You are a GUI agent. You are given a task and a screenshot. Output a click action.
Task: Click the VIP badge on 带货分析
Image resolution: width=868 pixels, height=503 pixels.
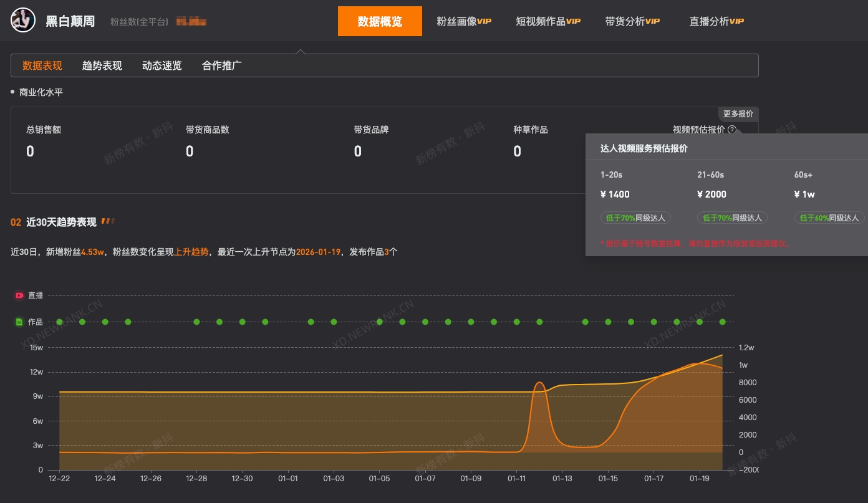click(652, 21)
